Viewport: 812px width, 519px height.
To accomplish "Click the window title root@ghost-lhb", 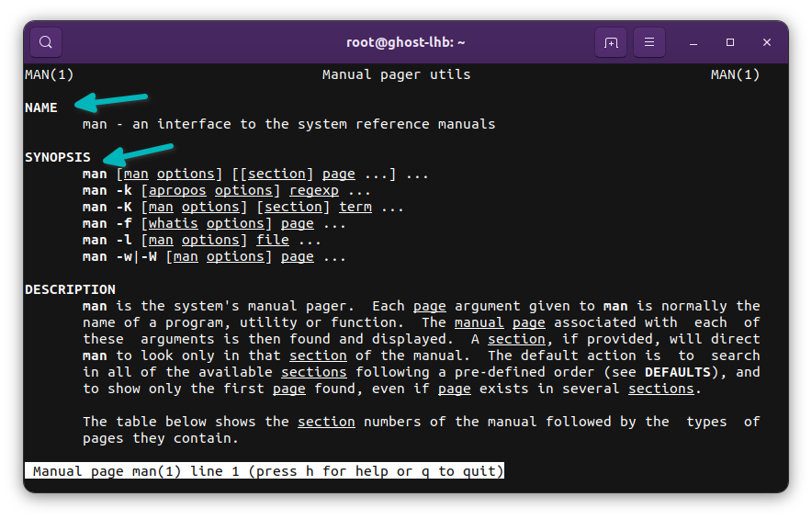I will [x=405, y=42].
